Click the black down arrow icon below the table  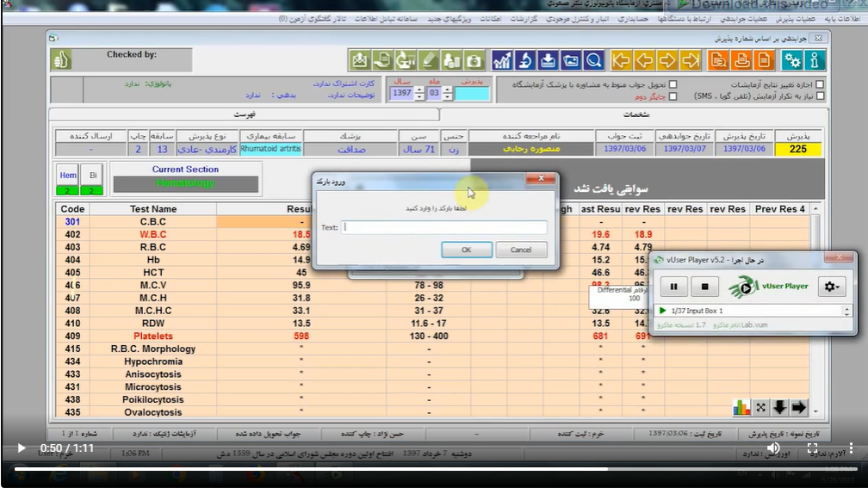tap(779, 407)
